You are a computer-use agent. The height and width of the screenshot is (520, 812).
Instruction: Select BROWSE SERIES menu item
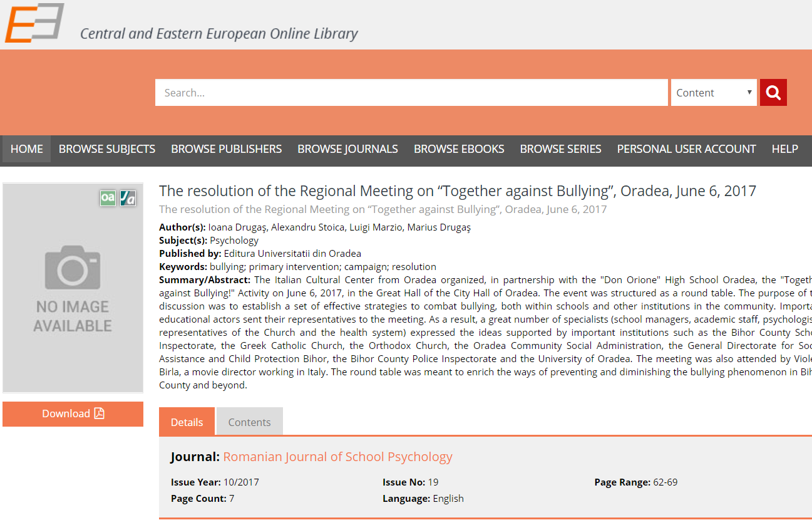click(x=560, y=149)
